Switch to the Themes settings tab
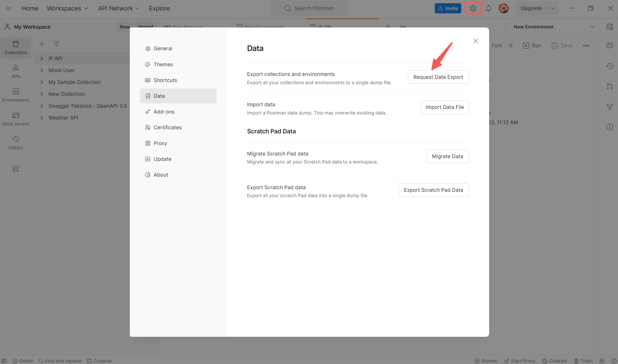Screen dimensions: 618x364 (x=163, y=65)
